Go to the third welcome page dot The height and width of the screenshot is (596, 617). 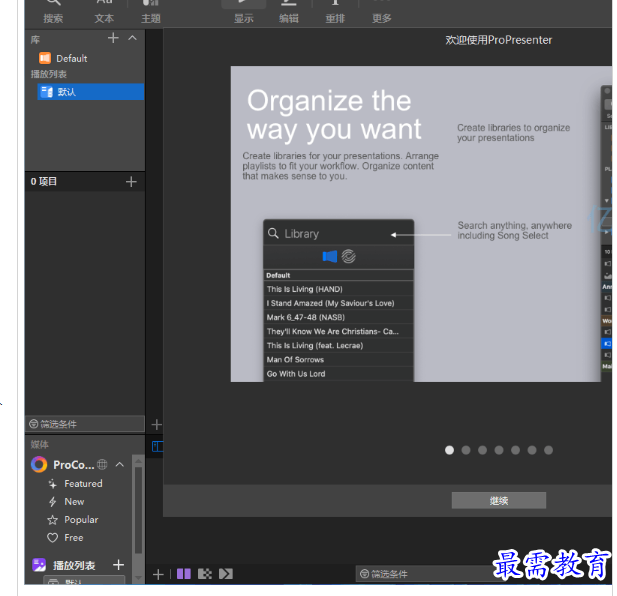482,450
